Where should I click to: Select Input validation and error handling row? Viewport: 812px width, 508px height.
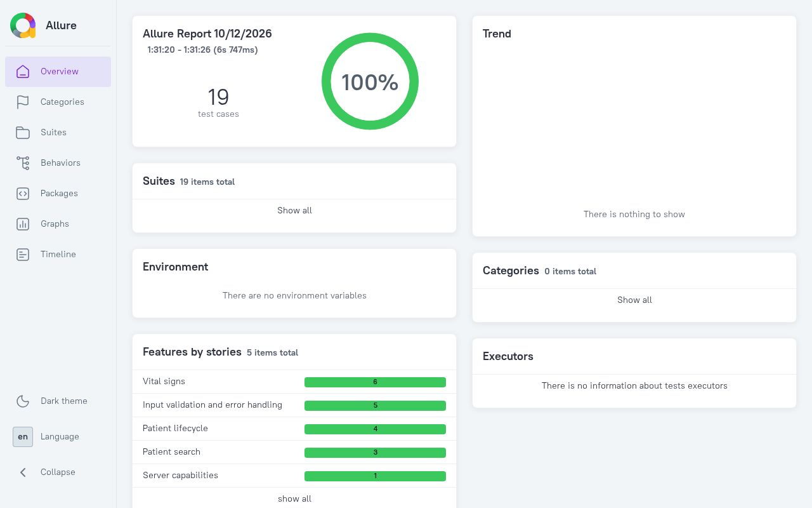click(294, 405)
